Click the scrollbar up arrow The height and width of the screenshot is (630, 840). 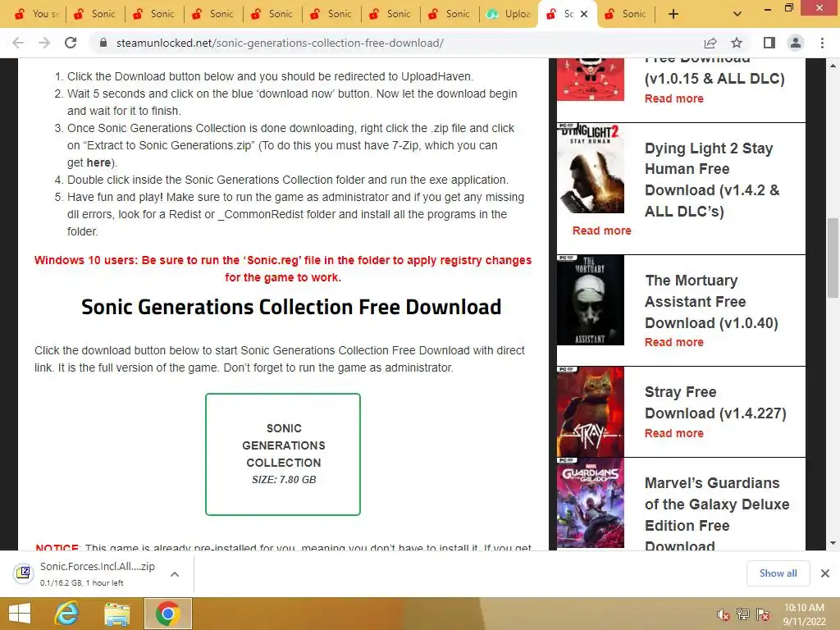point(833,66)
